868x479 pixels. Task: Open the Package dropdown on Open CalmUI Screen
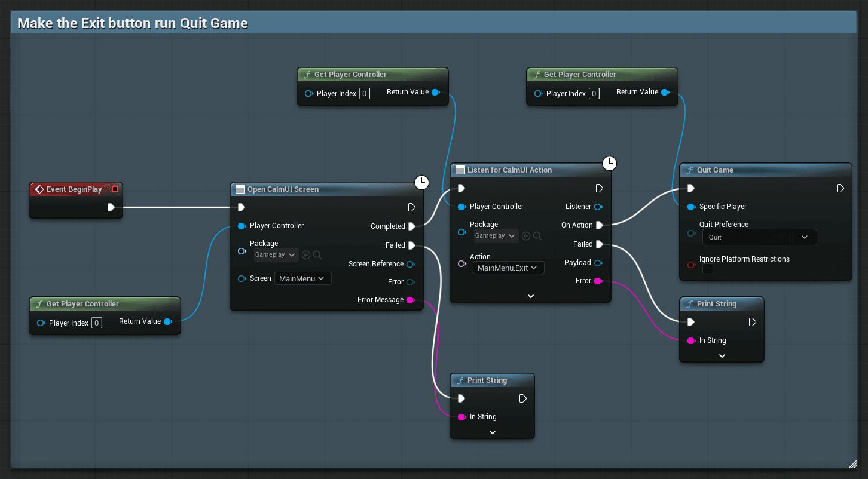click(276, 255)
